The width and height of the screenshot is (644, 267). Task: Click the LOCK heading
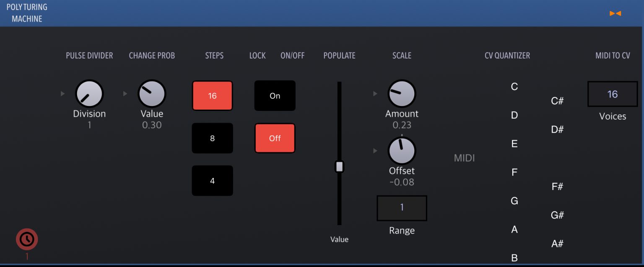(257, 56)
